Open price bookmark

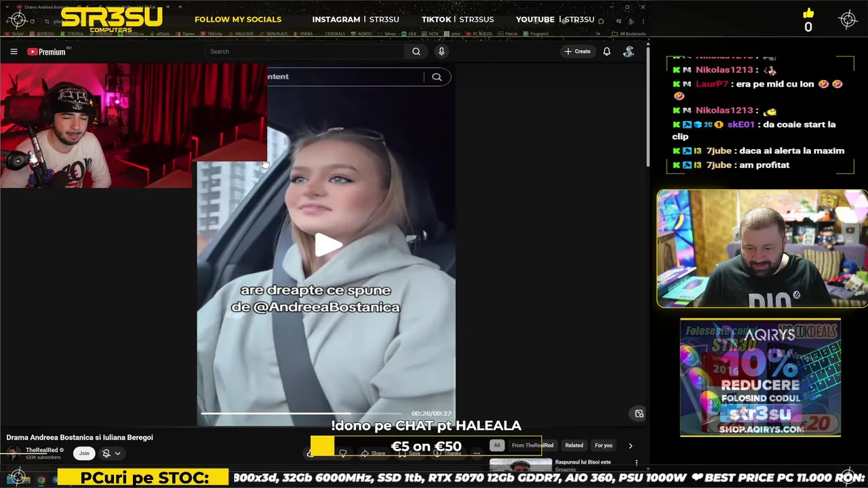click(452, 33)
